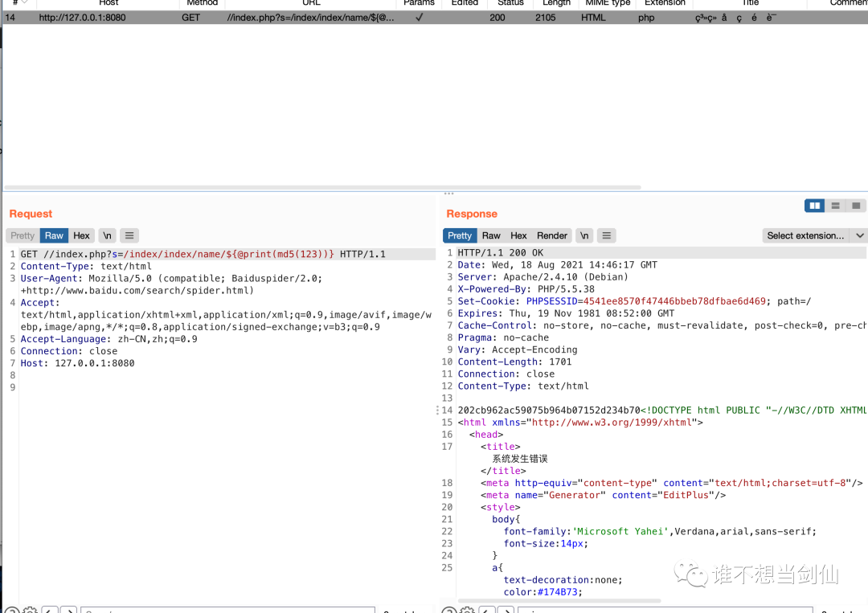868x613 pixels.
Task: Open the Response pane hamburger options menu
Action: (606, 235)
